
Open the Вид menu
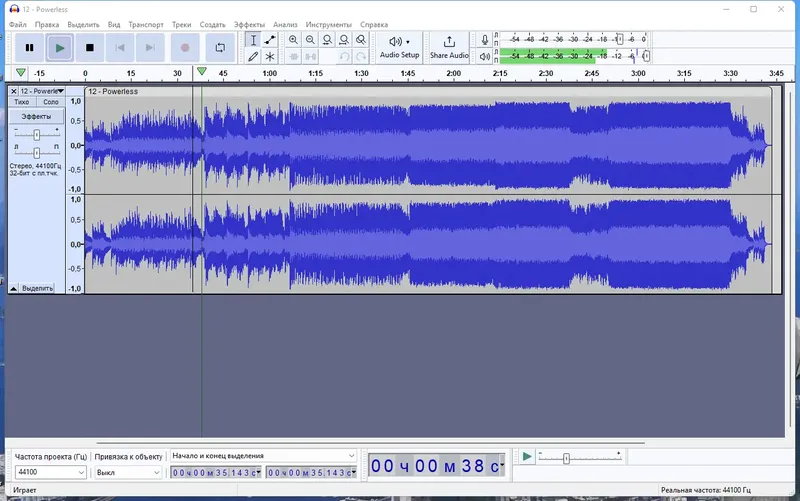pos(114,24)
